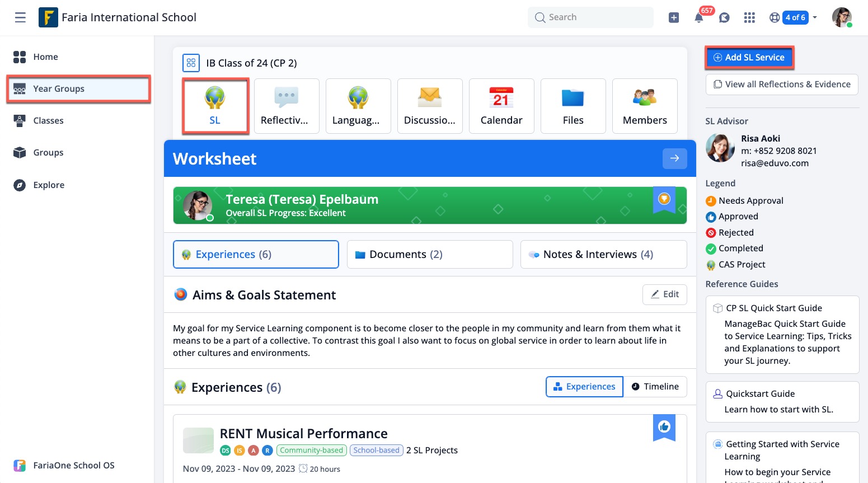Open the Worksheet arrow expander

tap(674, 158)
